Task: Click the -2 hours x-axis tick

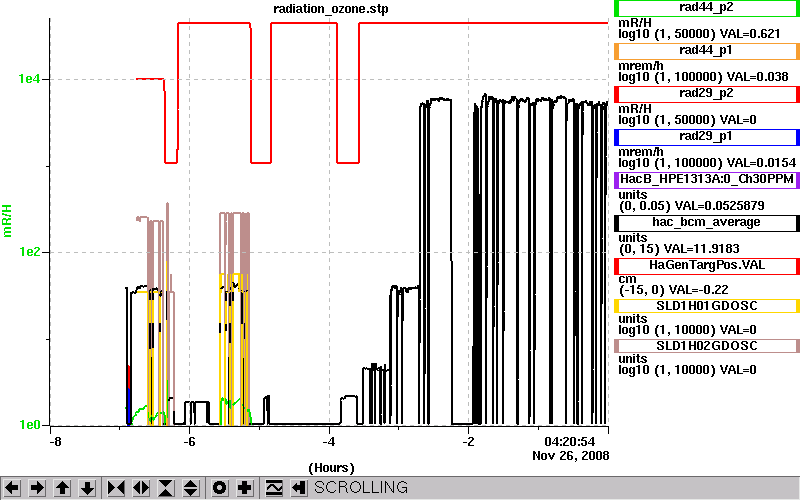Action: 468,441
